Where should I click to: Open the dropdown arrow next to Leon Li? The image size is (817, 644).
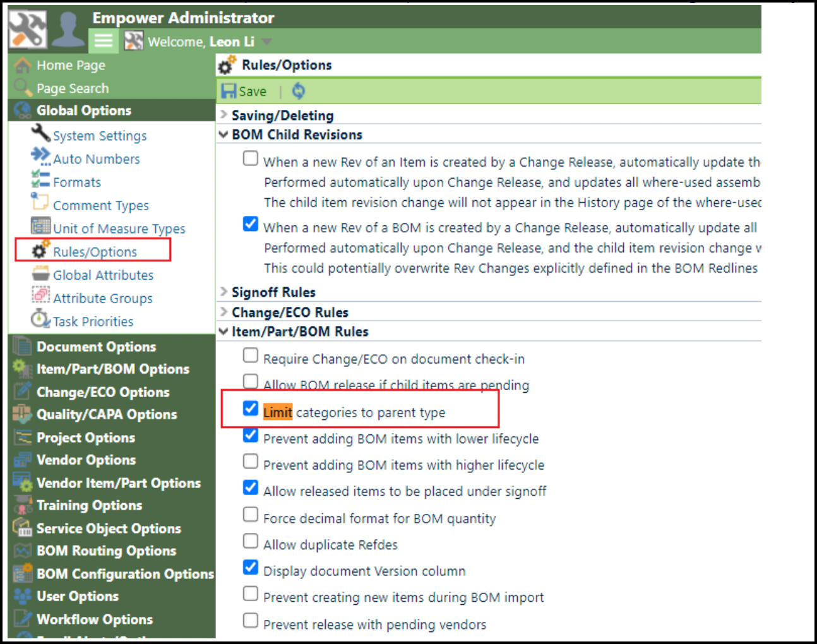click(x=266, y=42)
